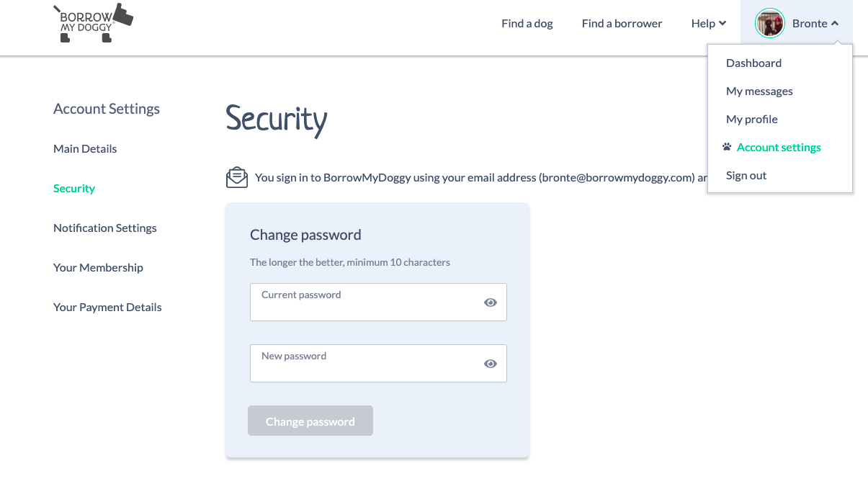Image resolution: width=868 pixels, height=484 pixels.
Task: Click the Change password button
Action: [x=310, y=421]
